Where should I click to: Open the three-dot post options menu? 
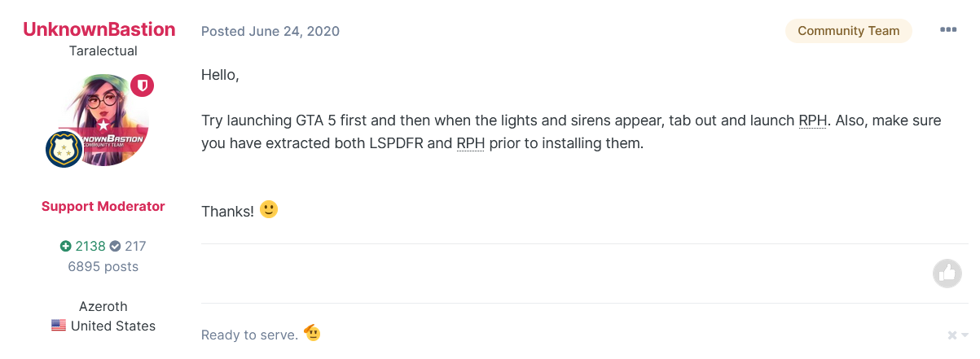pyautogui.click(x=948, y=30)
